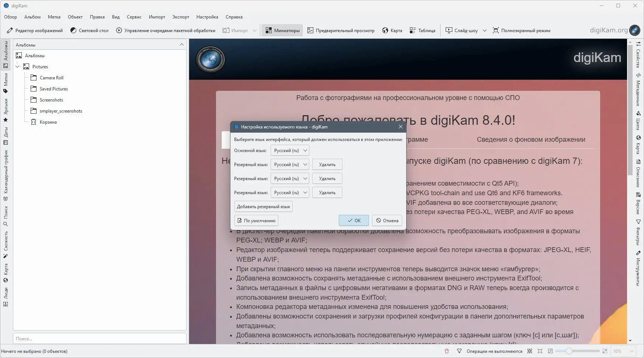Open the Метка menu

pyautogui.click(x=54, y=17)
